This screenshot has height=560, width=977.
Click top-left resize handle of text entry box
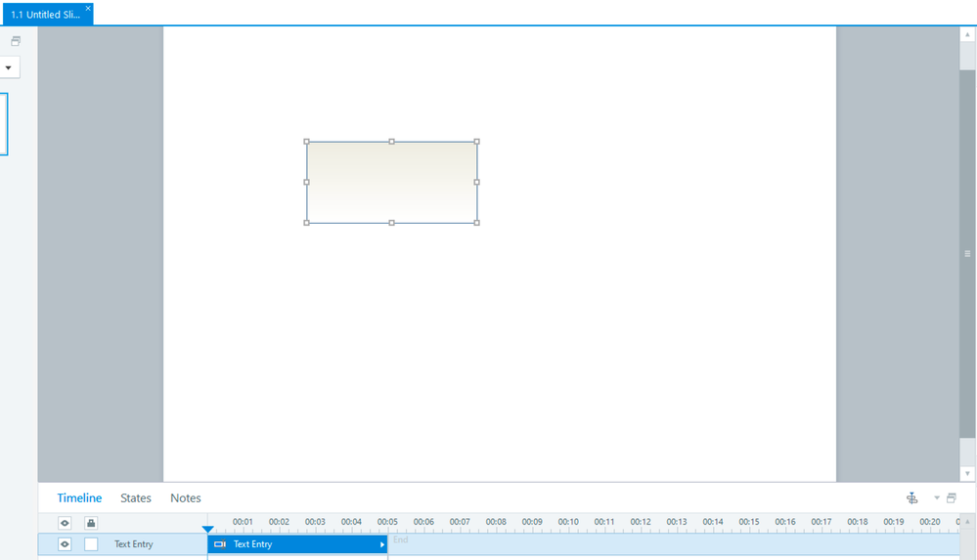306,142
